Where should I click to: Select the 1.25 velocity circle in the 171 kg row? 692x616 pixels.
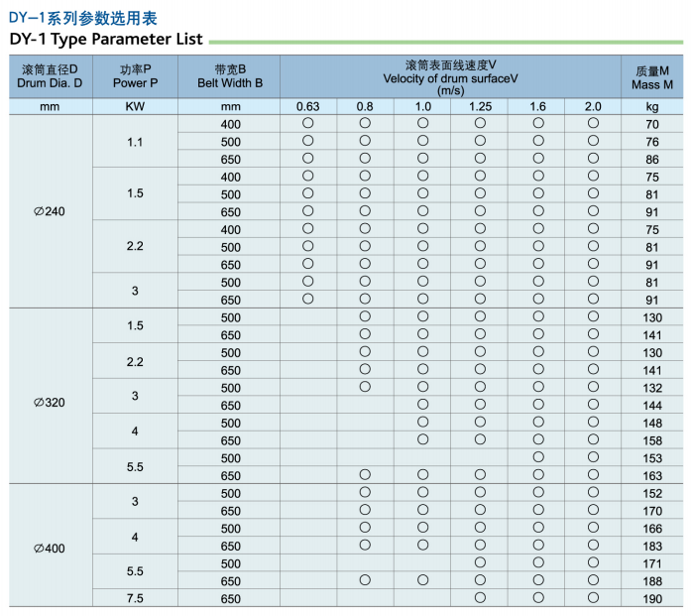[480, 562]
